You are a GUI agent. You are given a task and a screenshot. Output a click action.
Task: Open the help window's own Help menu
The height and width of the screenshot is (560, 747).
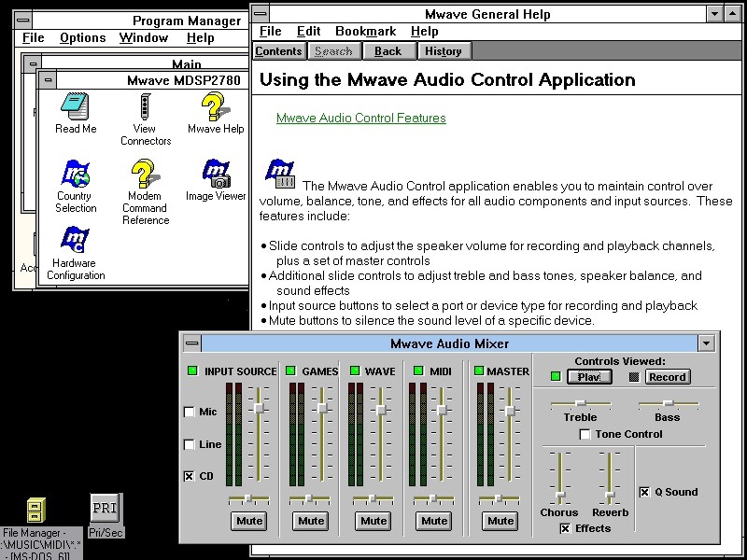425,32
